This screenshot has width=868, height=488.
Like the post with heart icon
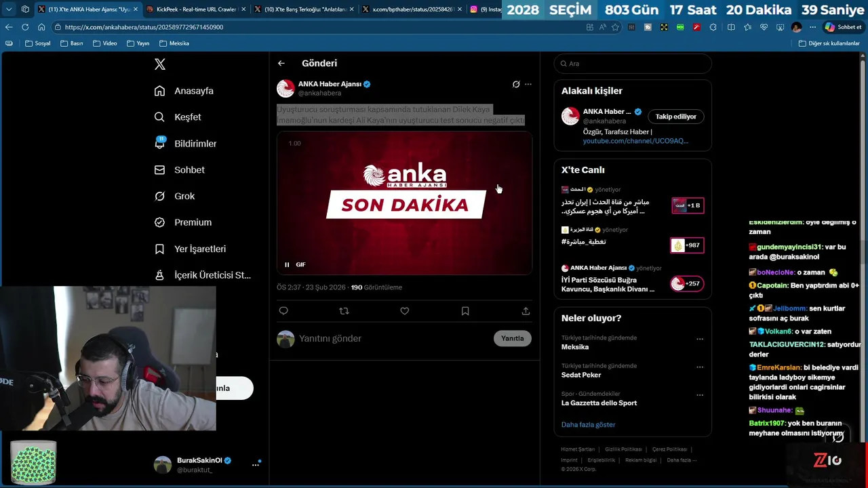(404, 310)
